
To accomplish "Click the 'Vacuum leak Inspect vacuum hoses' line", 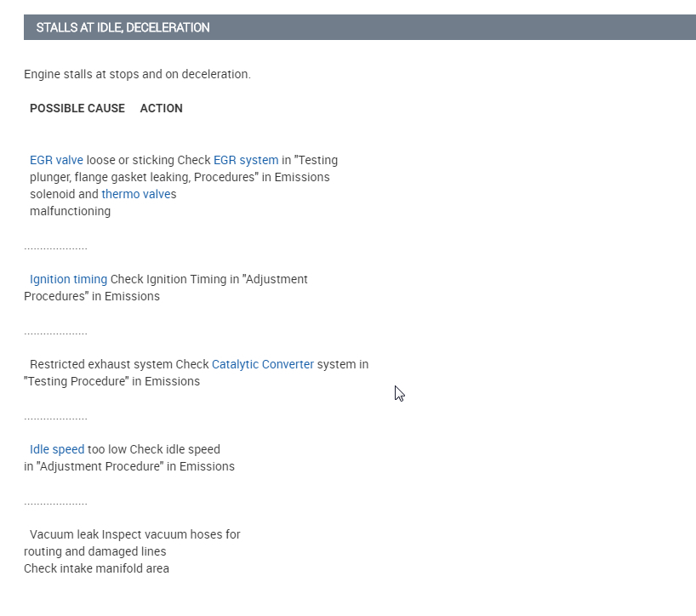I will (134, 534).
